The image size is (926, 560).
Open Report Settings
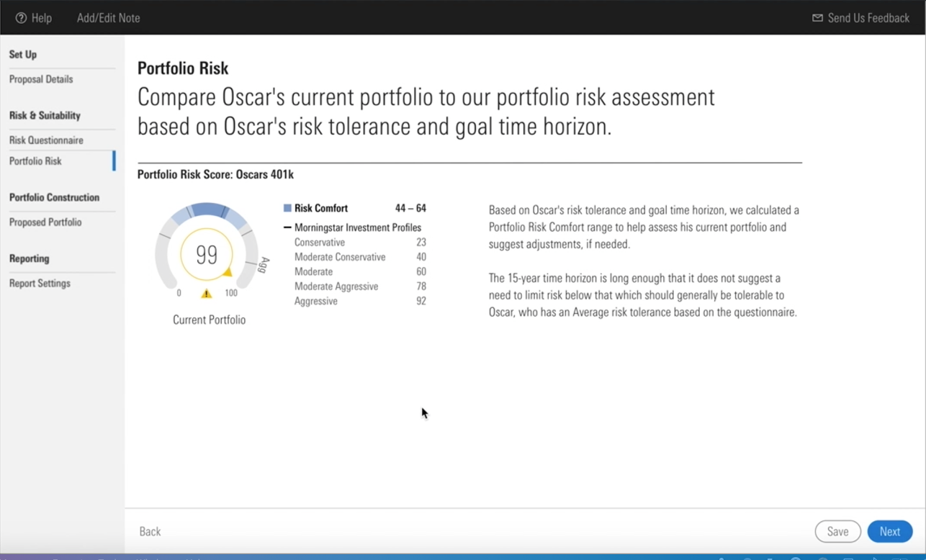40,284
